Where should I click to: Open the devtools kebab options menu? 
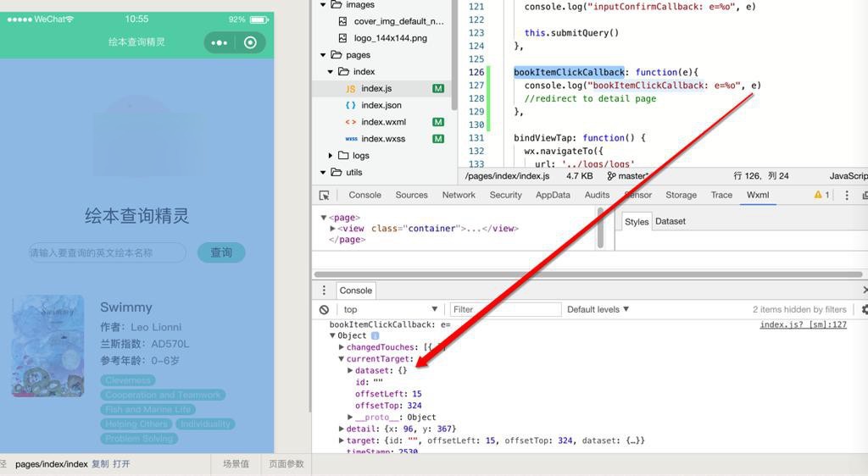click(847, 195)
